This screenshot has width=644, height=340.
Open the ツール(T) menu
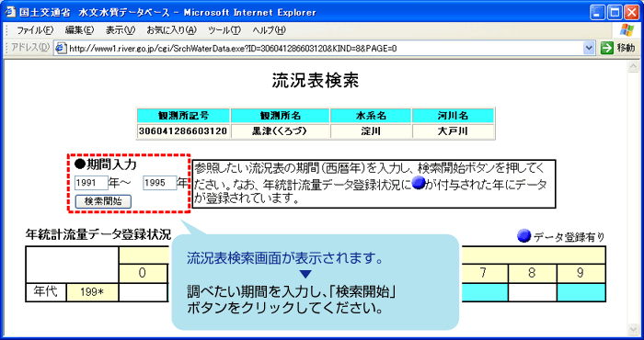(224, 30)
